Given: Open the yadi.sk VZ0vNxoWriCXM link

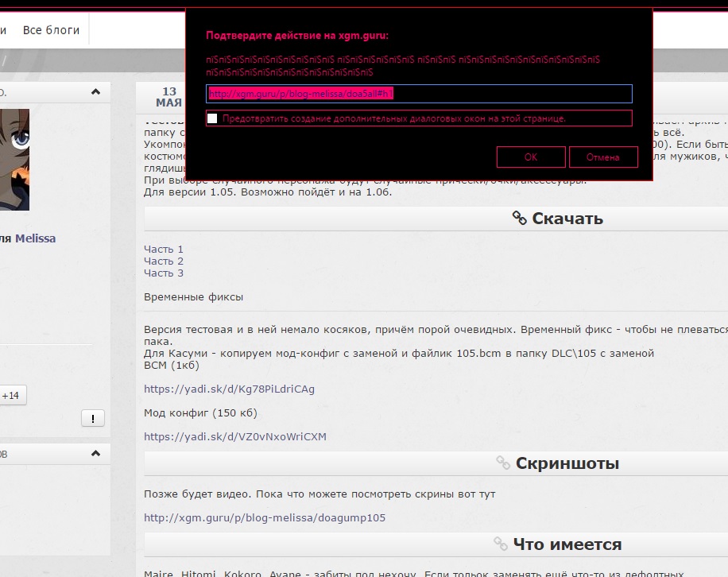Looking at the screenshot, I should (235, 437).
